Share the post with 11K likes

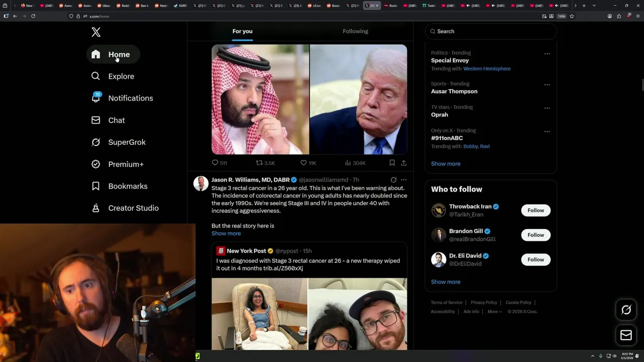(404, 163)
